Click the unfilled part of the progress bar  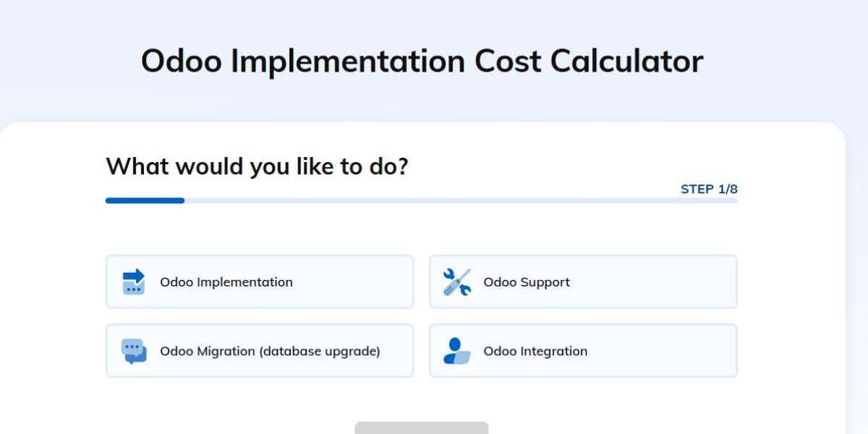(x=461, y=200)
